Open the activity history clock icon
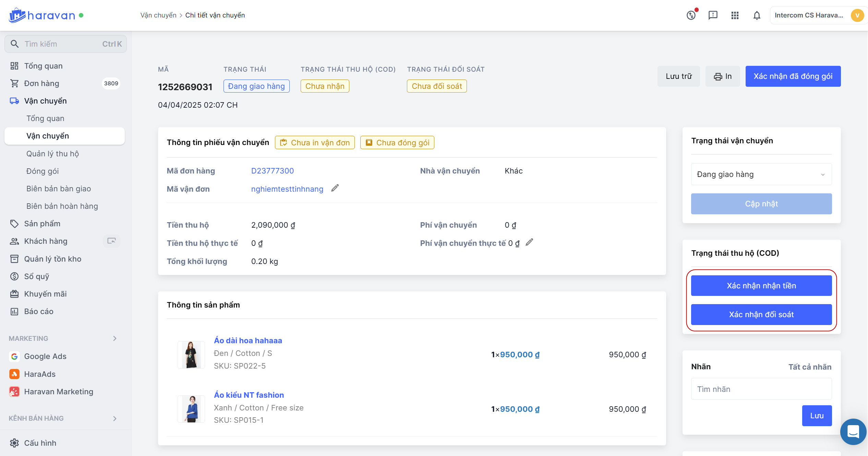The height and width of the screenshot is (456, 868). click(691, 15)
